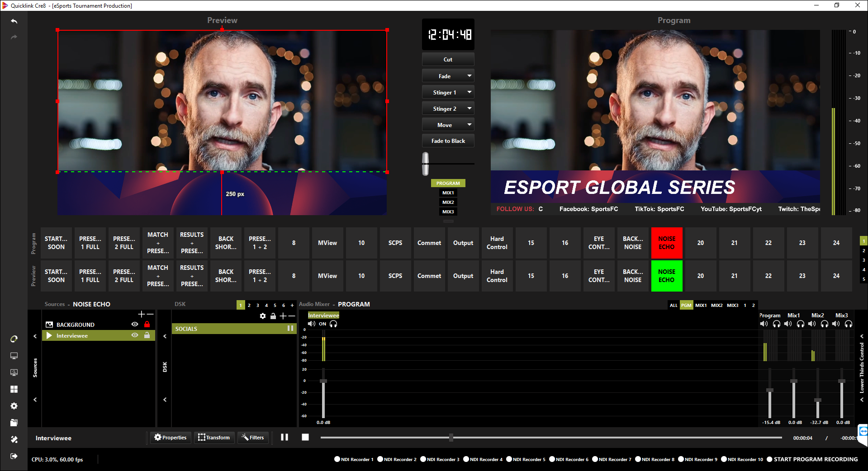Select DSK tab number 3
The height and width of the screenshot is (471, 868).
tap(258, 305)
